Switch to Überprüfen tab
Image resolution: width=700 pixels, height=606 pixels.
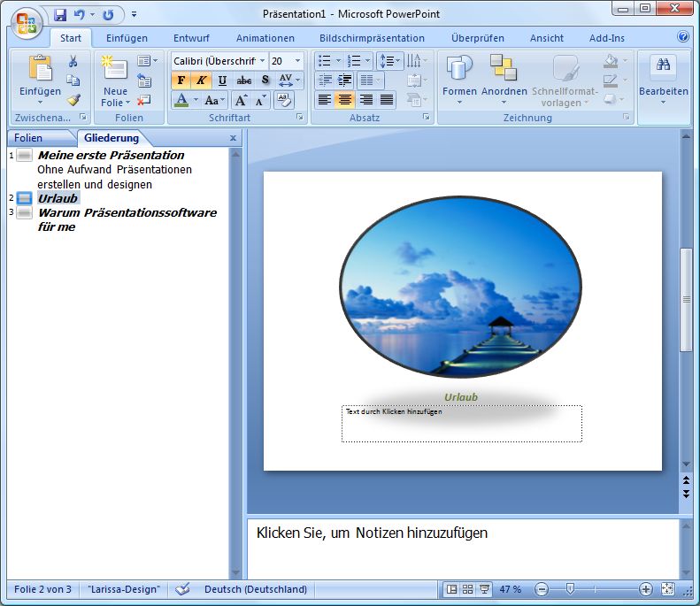point(478,38)
